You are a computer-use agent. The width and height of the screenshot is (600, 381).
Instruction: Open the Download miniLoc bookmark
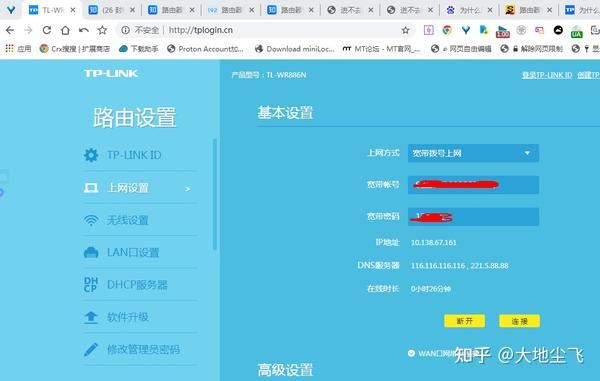[295, 49]
